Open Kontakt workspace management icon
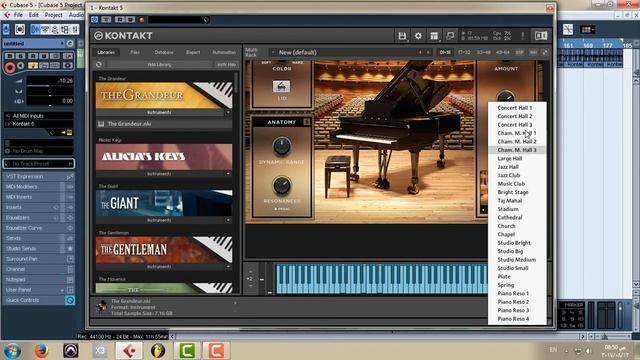 click(x=434, y=36)
